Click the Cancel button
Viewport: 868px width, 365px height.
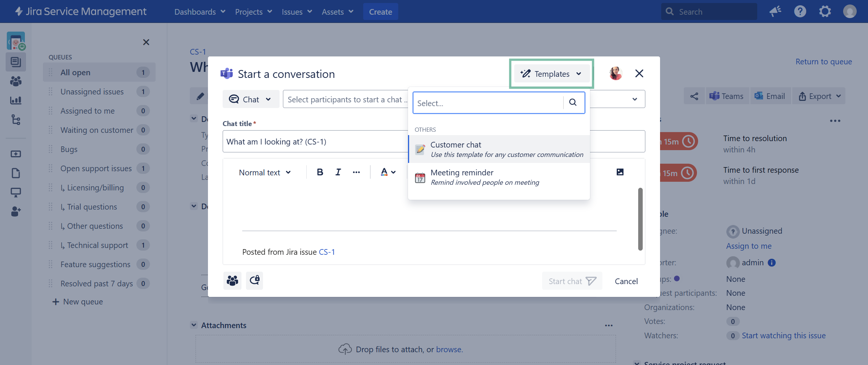coord(626,281)
